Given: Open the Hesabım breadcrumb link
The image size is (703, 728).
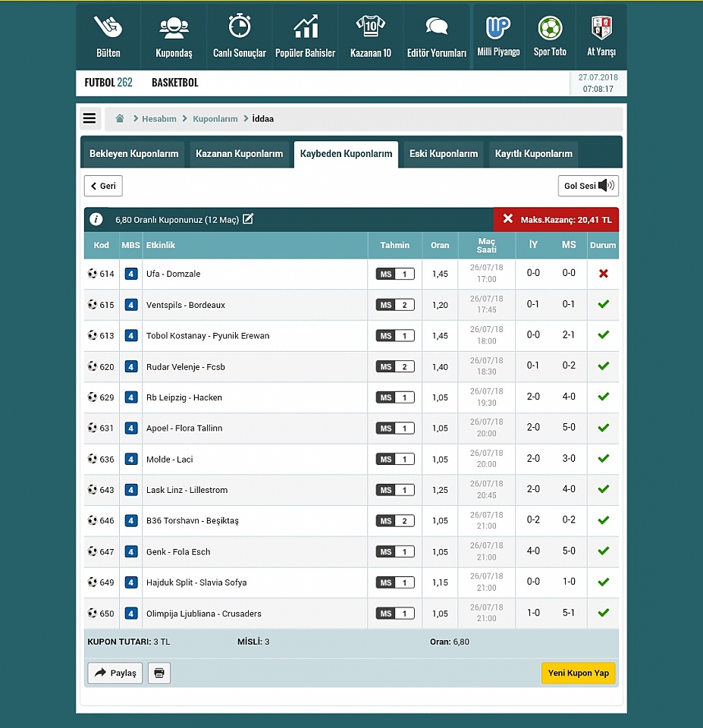Looking at the screenshot, I should (158, 119).
